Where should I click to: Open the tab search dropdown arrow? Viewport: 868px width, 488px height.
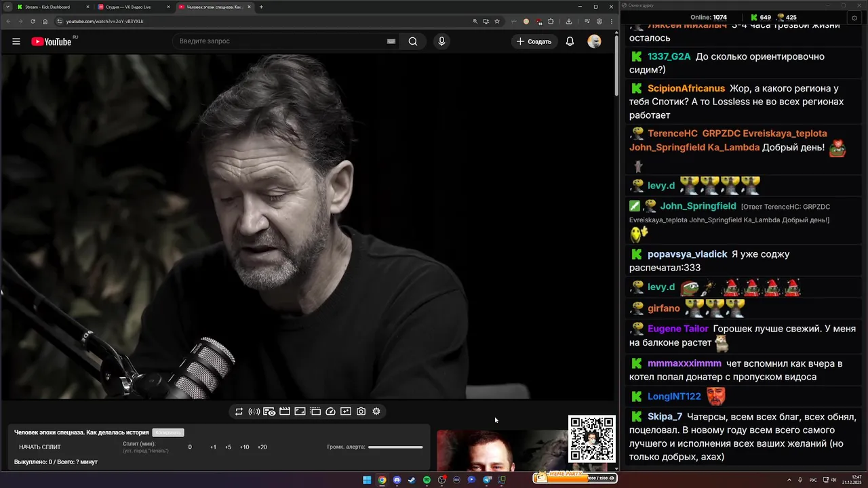click(7, 7)
